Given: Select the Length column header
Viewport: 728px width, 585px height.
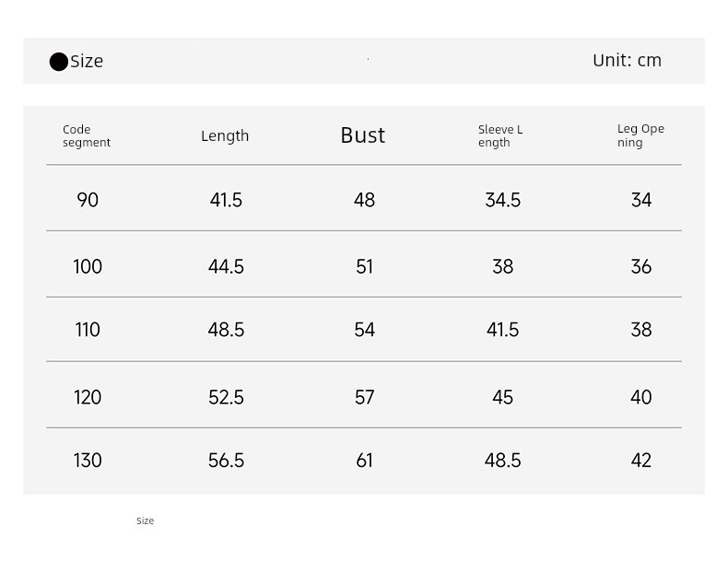Looking at the screenshot, I should [x=225, y=135].
